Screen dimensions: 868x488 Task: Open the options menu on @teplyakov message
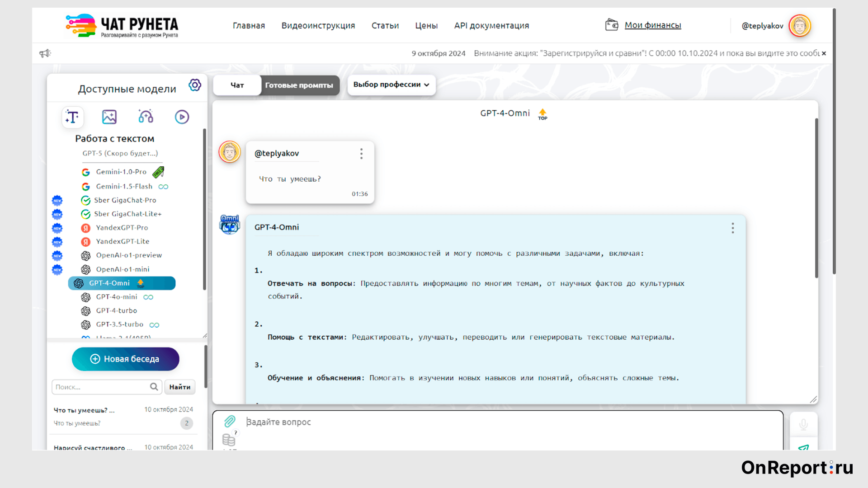click(x=361, y=154)
